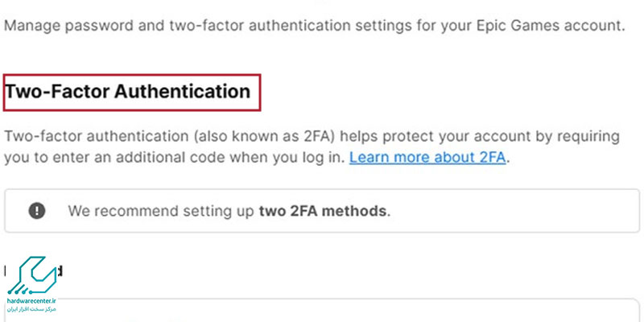This screenshot has width=644, height=322.
Task: Click the hardwarecenter.ir watermark text
Action: (x=31, y=301)
